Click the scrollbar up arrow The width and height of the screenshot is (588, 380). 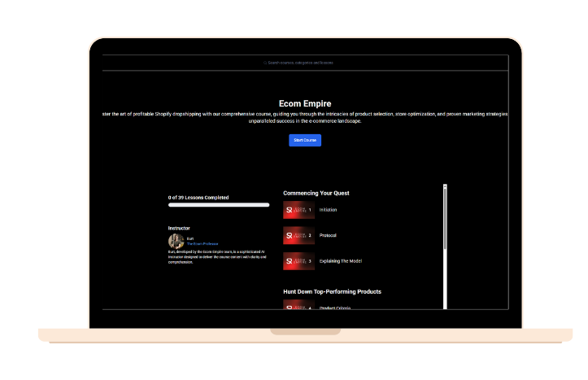445,186
